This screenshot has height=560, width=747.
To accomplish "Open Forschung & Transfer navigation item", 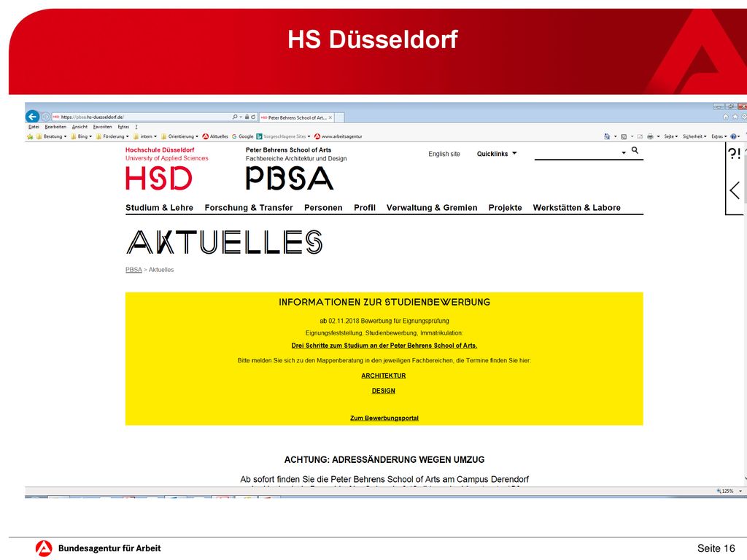I will 249,208.
